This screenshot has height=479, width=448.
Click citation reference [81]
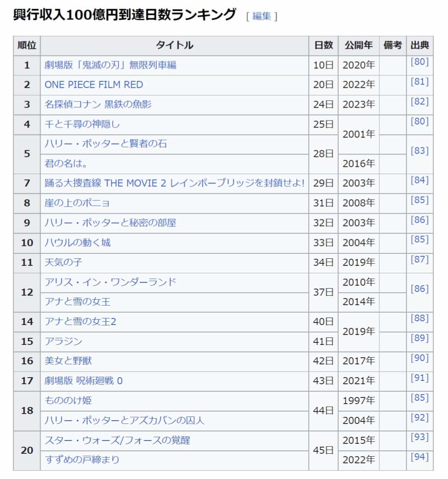pos(419,82)
